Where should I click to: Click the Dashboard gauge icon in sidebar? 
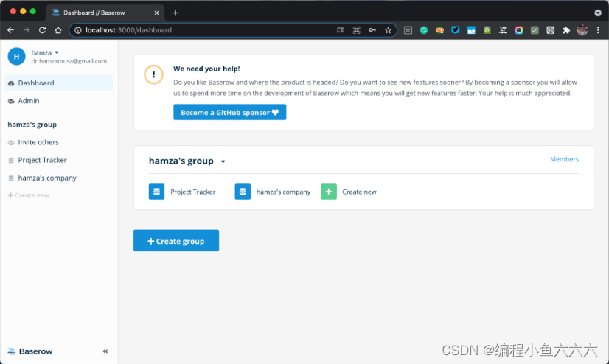click(11, 83)
